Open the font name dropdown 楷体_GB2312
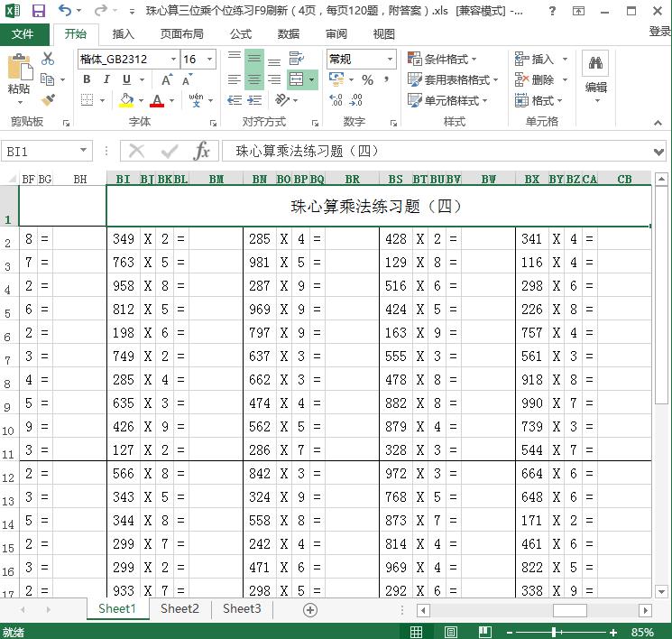This screenshot has height=639, width=672. click(x=173, y=59)
